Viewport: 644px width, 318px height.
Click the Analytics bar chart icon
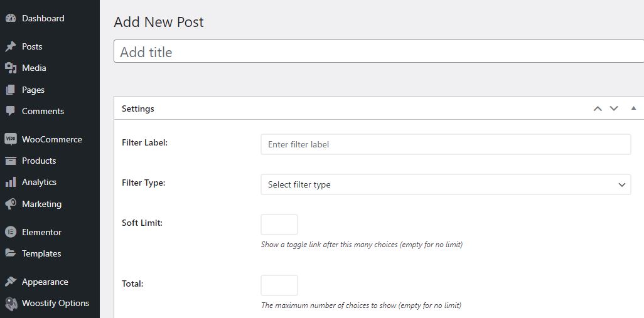click(11, 182)
